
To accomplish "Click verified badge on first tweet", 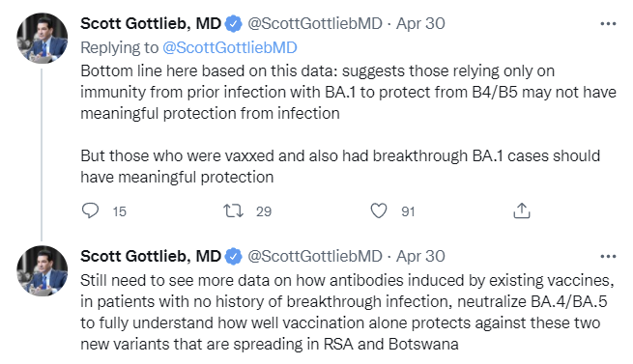I will click(x=233, y=24).
